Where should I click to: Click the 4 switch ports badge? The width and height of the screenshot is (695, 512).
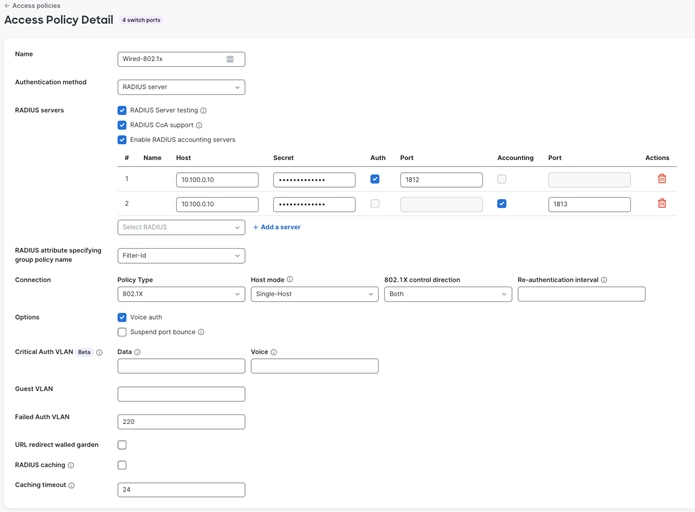[141, 20]
